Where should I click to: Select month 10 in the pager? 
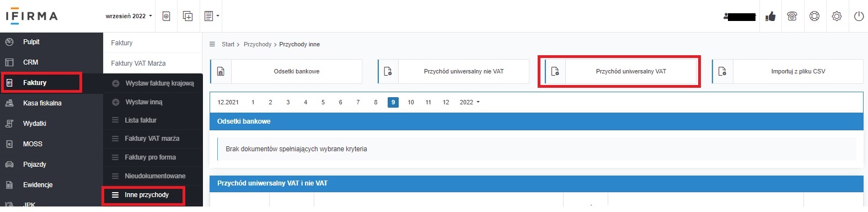pyautogui.click(x=411, y=102)
